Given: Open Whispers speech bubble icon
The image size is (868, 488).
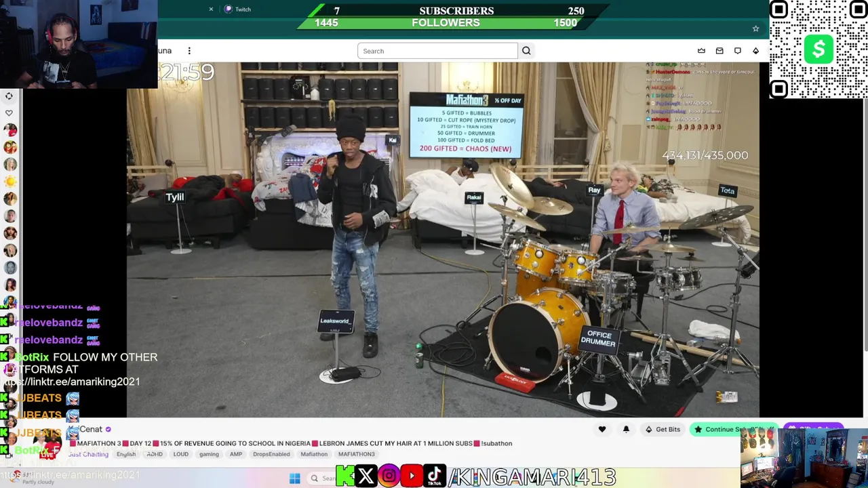Looking at the screenshot, I should pos(738,51).
